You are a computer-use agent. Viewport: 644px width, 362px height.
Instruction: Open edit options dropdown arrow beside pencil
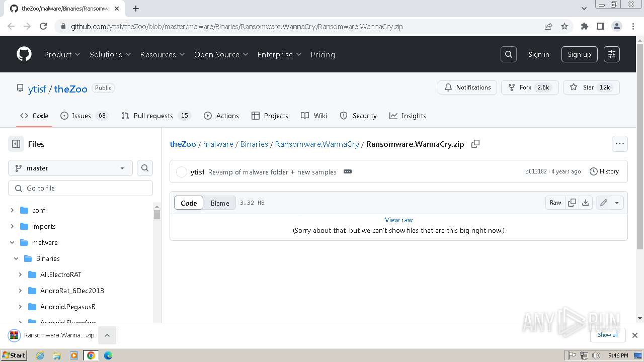point(617,203)
